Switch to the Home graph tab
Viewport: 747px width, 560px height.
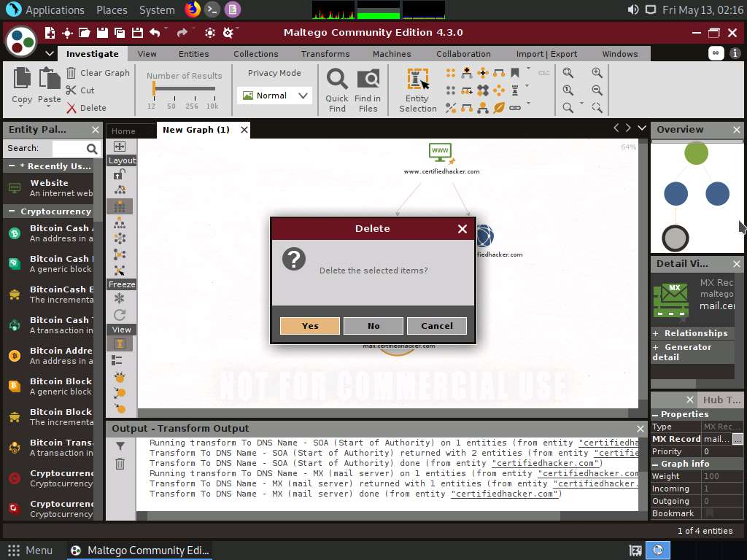(x=123, y=131)
